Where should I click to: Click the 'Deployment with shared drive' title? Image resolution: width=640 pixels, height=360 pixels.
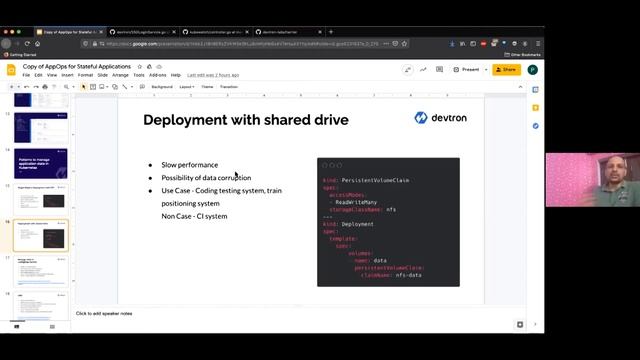coord(246,120)
